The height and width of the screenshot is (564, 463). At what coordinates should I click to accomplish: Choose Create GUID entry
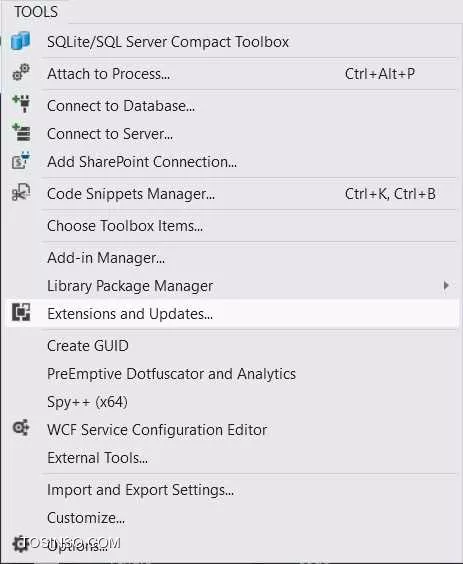pyautogui.click(x=88, y=346)
